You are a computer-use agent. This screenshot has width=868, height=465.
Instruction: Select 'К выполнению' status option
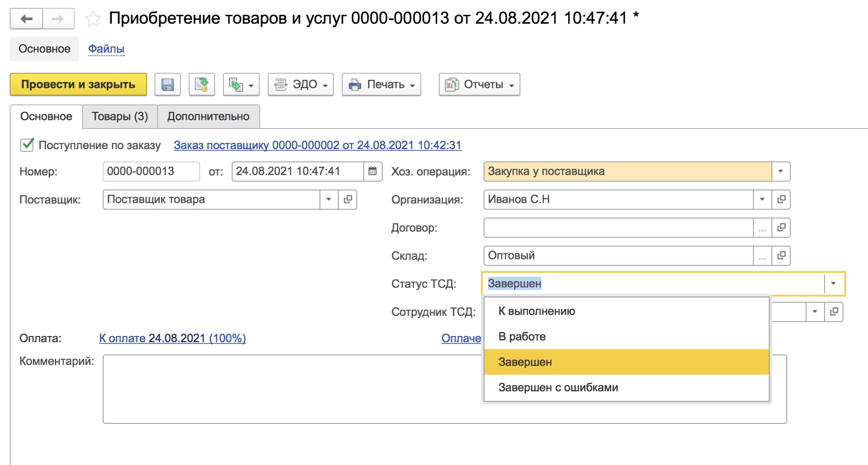[x=627, y=311]
